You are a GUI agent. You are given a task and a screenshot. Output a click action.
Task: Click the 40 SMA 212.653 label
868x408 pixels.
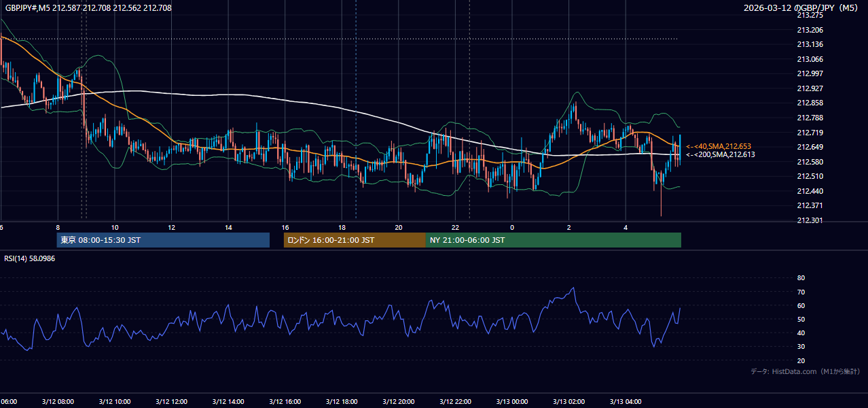coord(718,146)
